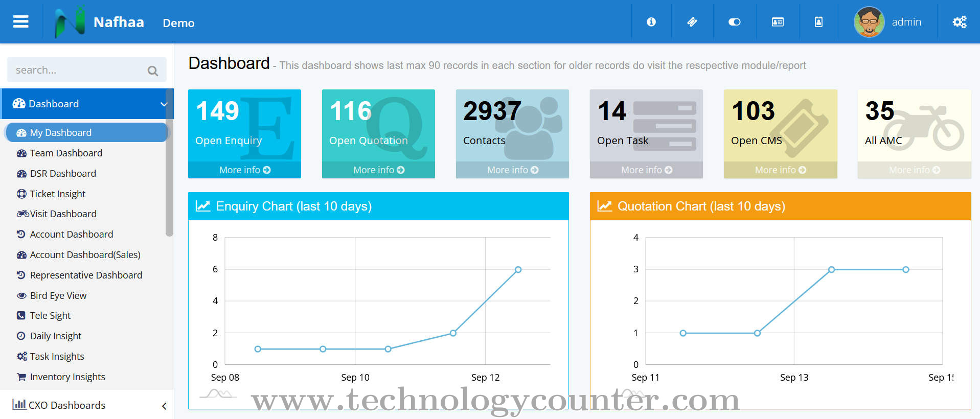Click the Account Dashboard history icon
Viewport: 980px width, 419px height.
pyautogui.click(x=21, y=234)
